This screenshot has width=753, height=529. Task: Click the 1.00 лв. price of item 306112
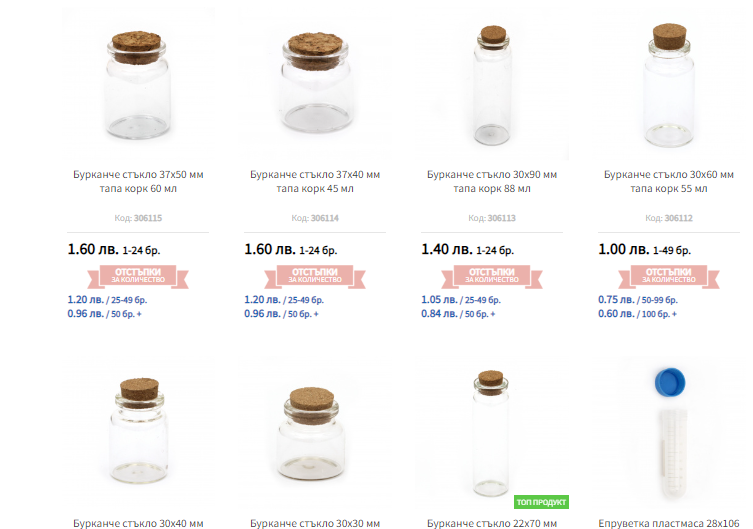(x=622, y=250)
